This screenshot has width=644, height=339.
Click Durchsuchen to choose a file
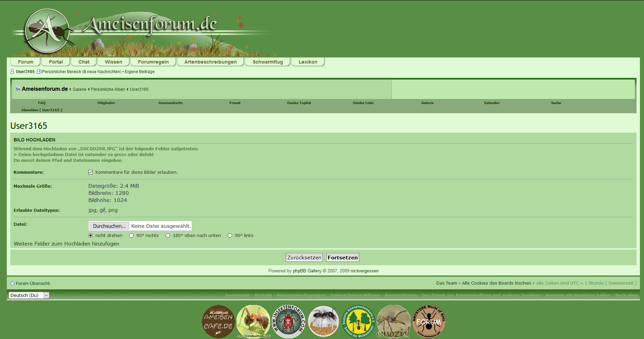[x=109, y=226]
